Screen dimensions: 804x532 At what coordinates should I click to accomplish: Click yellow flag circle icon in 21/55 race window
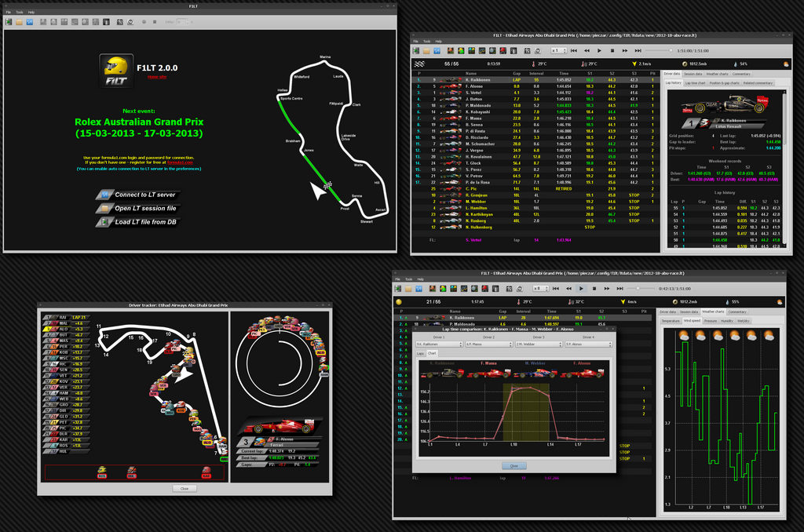point(399,302)
